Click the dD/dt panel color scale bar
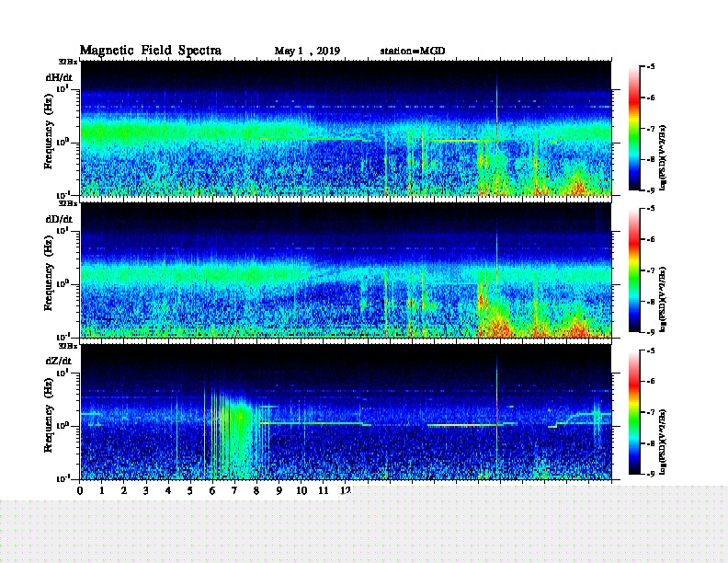This screenshot has width=728, height=563. [634, 270]
